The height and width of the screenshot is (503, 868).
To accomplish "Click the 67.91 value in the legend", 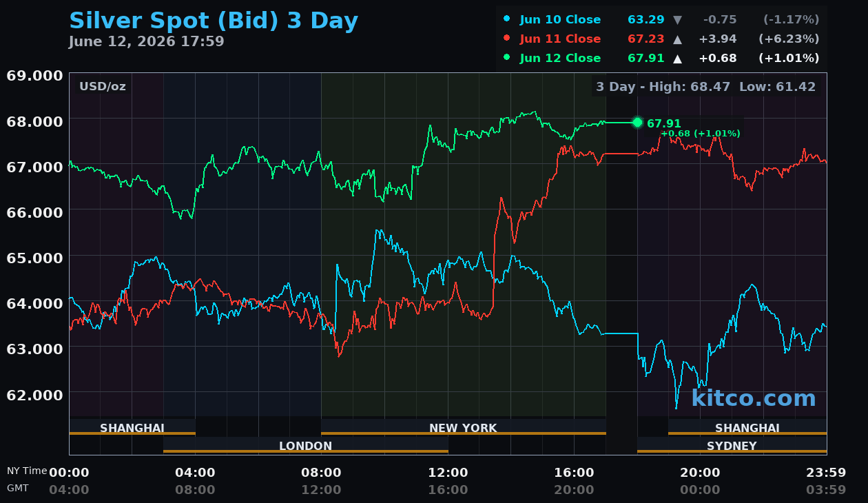I will (x=646, y=59).
